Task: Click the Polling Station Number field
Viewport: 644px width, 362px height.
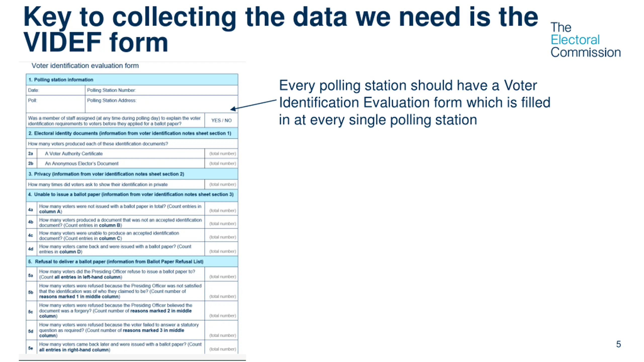Action: tap(162, 90)
